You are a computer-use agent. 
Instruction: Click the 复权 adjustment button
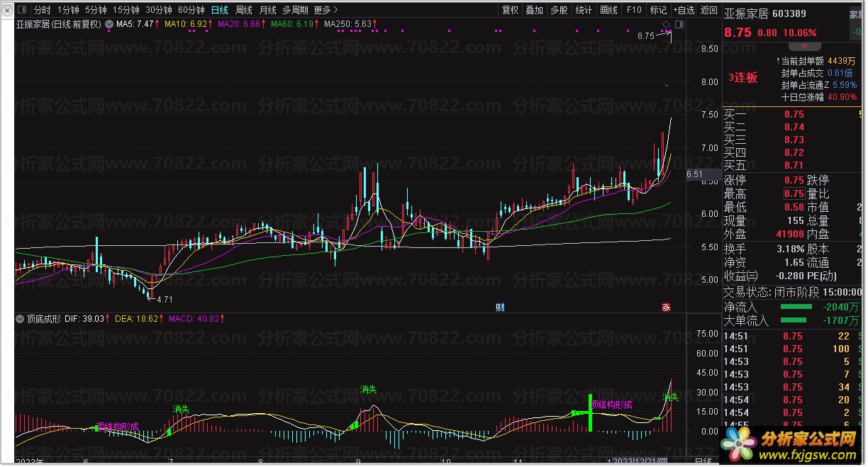(x=510, y=10)
